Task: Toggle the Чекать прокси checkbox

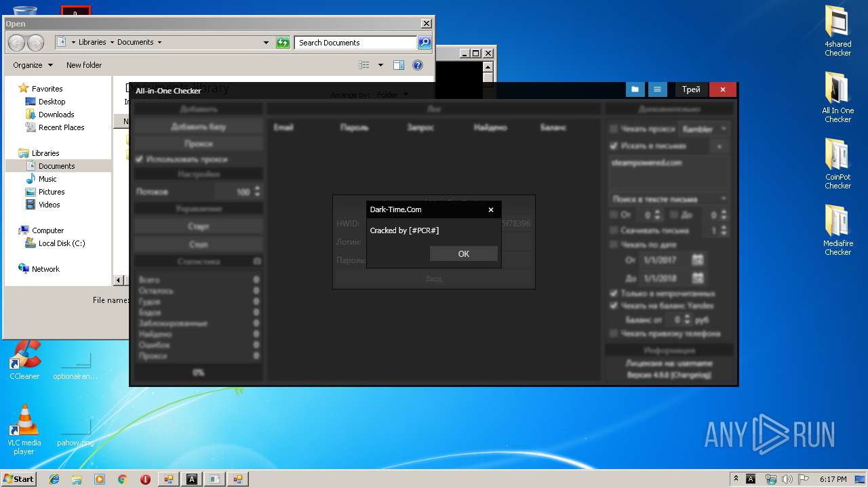Action: point(614,129)
